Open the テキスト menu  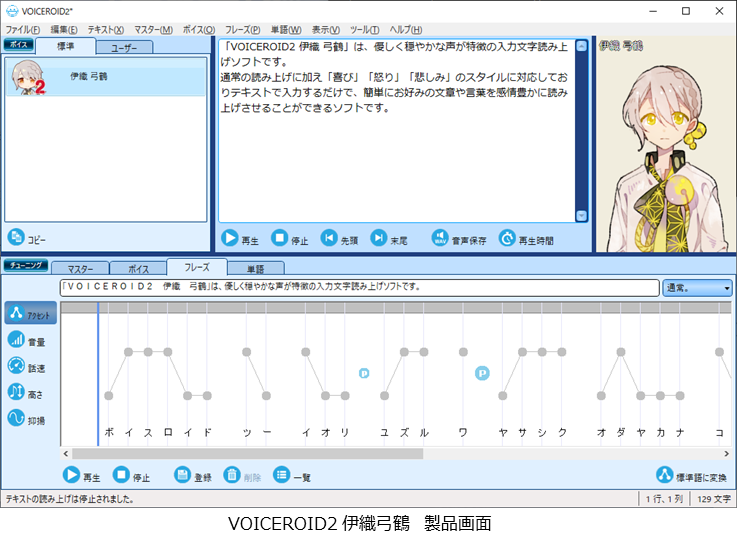tap(106, 30)
